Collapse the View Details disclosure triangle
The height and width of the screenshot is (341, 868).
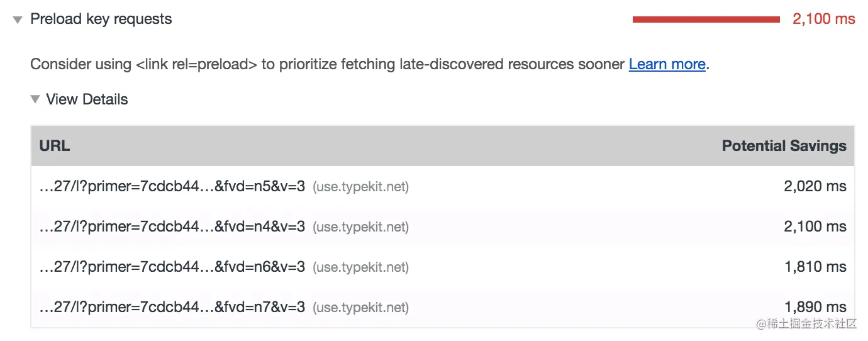pos(35,99)
